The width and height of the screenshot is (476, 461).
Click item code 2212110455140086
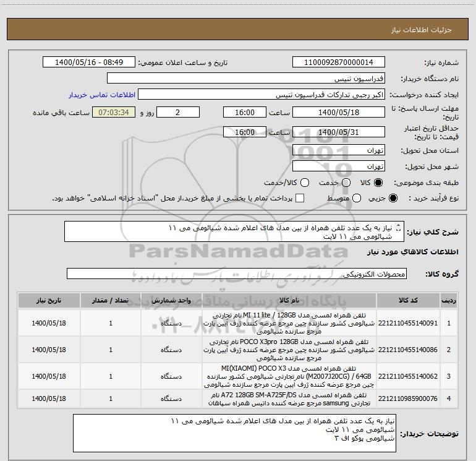(x=408, y=350)
